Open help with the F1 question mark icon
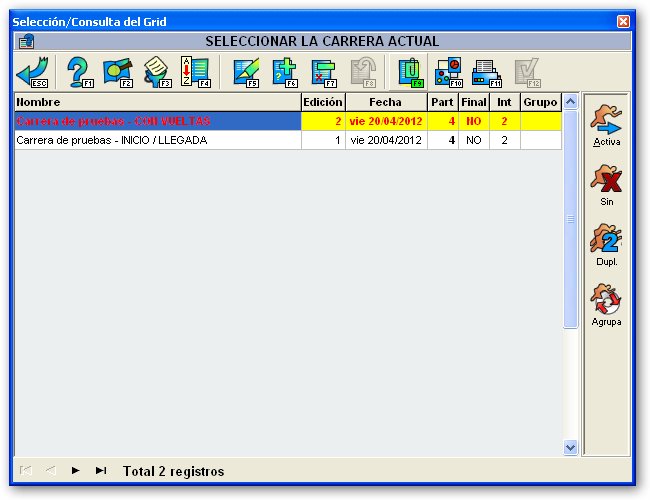 (x=80, y=73)
